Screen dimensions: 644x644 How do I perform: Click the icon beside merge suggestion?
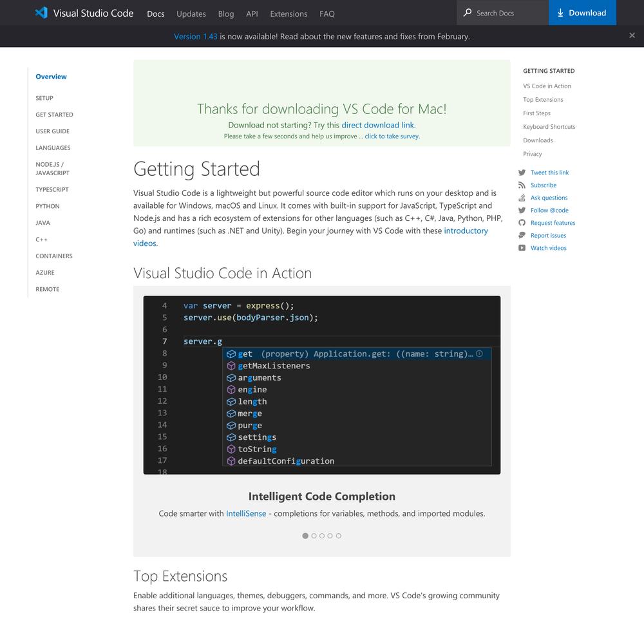(x=231, y=413)
